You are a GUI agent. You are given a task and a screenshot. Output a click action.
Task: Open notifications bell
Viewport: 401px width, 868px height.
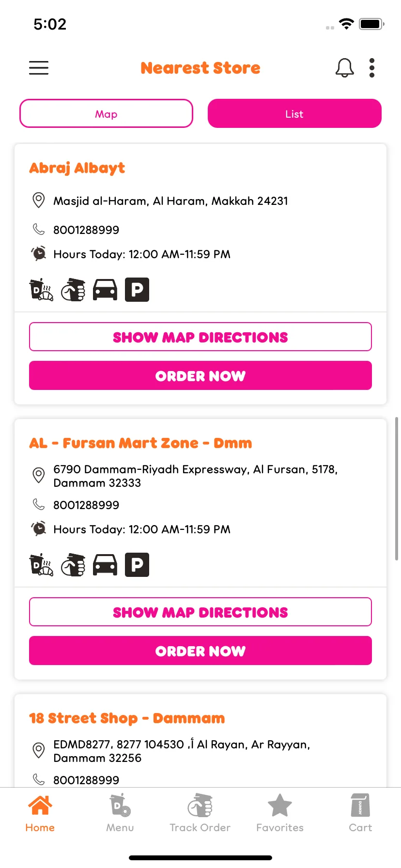[x=344, y=68]
